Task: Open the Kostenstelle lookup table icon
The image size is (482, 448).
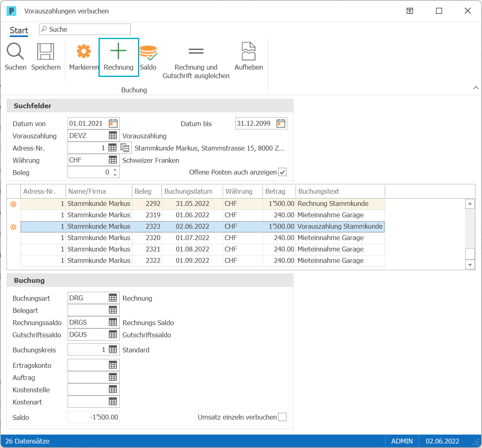Action: tap(113, 389)
